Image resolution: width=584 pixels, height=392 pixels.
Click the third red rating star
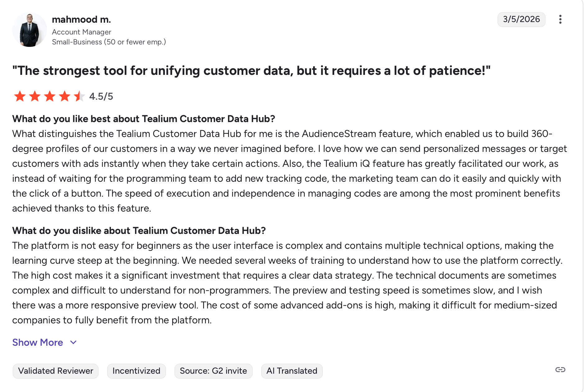(x=50, y=96)
